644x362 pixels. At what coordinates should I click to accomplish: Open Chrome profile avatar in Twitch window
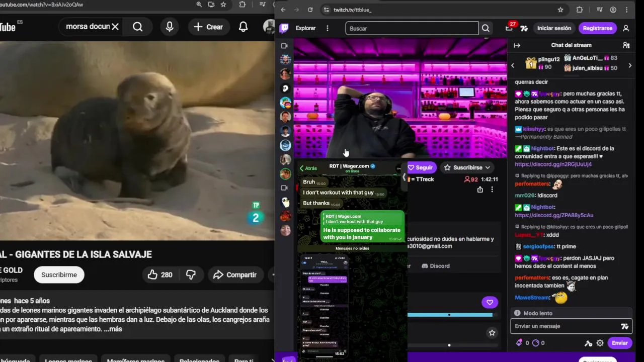(x=613, y=10)
